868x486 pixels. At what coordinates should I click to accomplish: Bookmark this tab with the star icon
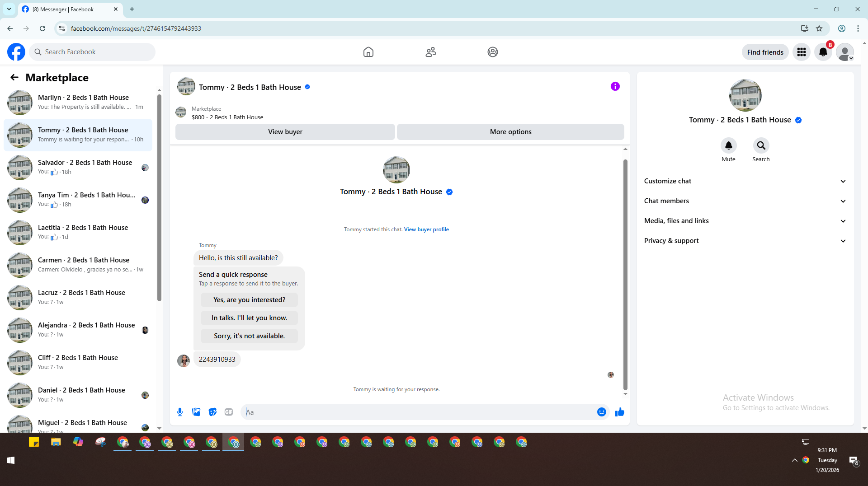point(819,28)
